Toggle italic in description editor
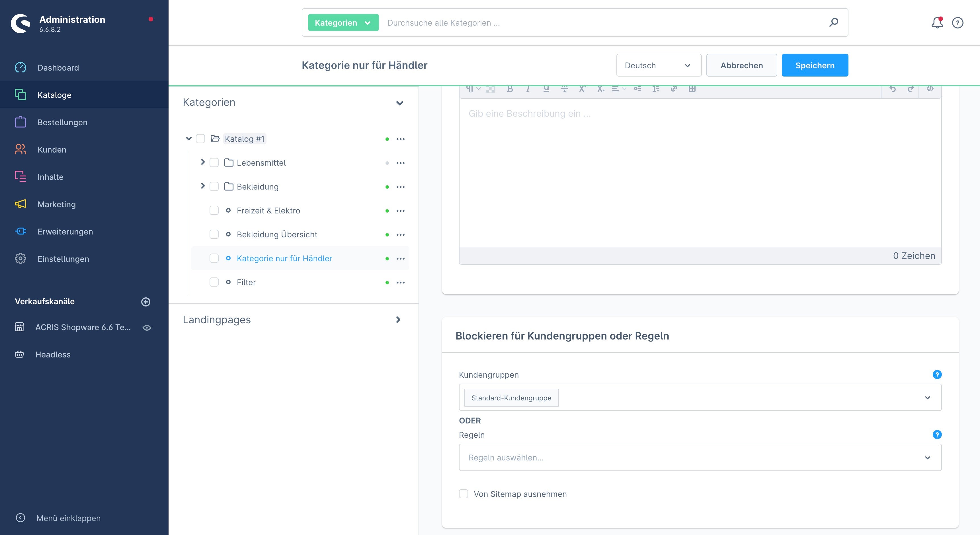This screenshot has width=980, height=535. pyautogui.click(x=528, y=89)
